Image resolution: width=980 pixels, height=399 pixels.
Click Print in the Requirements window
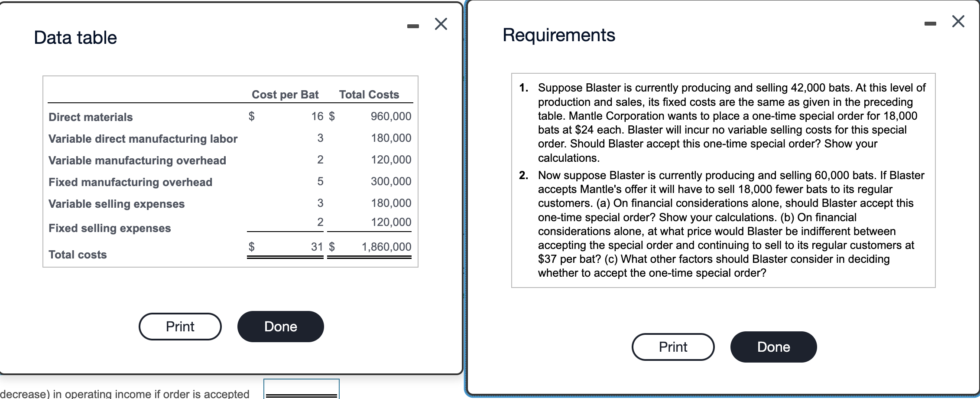(672, 347)
